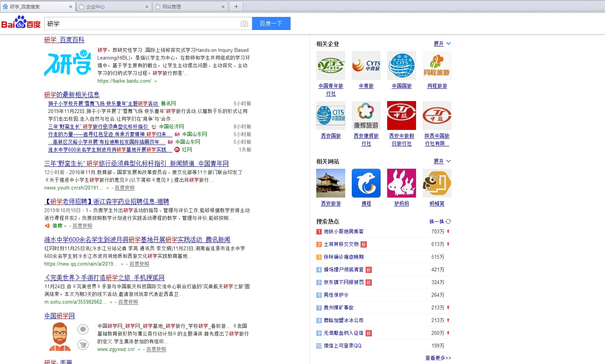Open the 中国研学网 result link
Viewport: 605px width, 364px height.
click(x=59, y=316)
